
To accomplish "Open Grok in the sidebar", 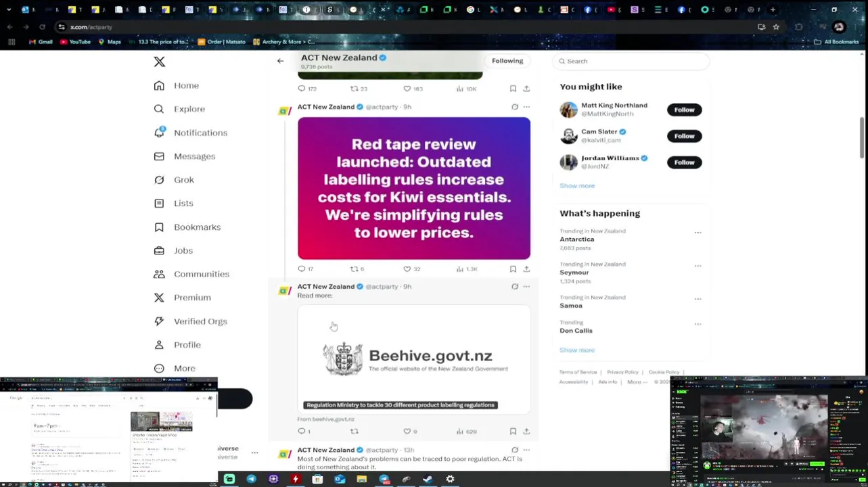I will coord(174,180).
